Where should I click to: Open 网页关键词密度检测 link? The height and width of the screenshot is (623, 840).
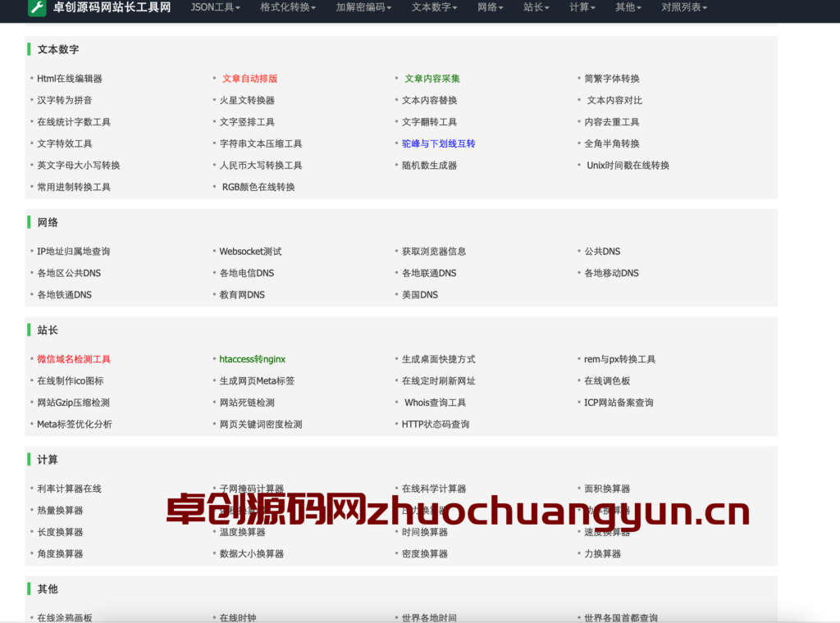pos(261,425)
